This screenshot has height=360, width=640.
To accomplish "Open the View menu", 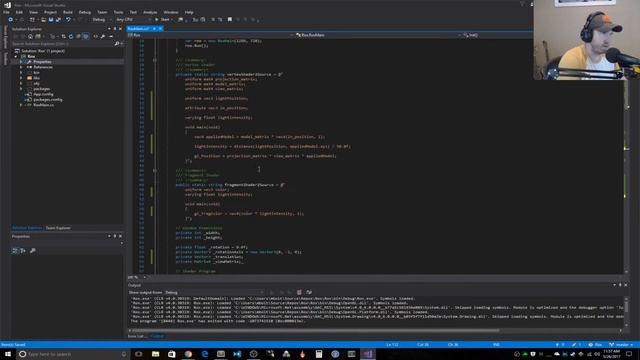I will 33,12.
